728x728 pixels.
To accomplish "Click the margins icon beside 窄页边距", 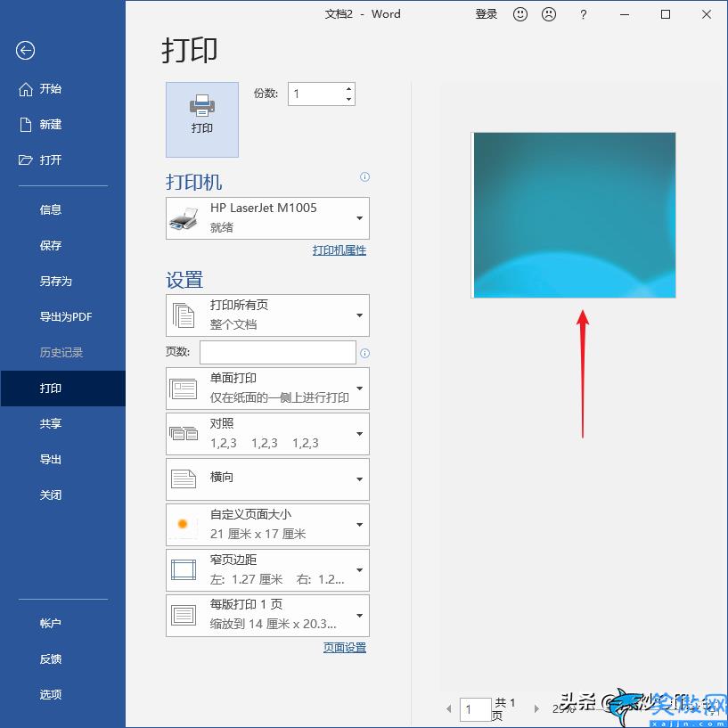I will pos(184,570).
